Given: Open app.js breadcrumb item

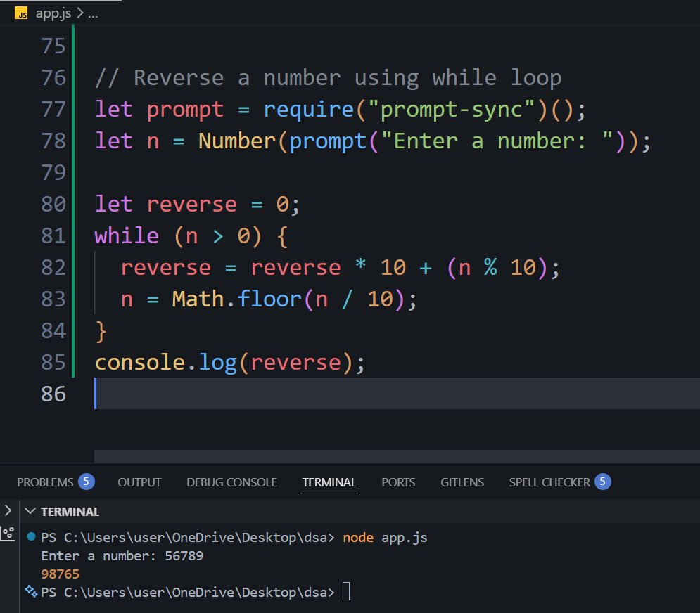Looking at the screenshot, I should (53, 13).
